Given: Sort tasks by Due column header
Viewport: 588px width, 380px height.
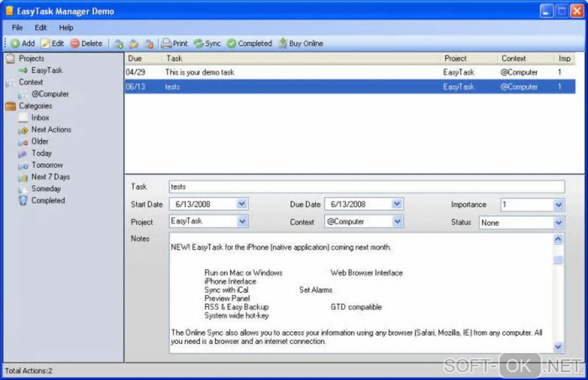Looking at the screenshot, I should tap(144, 58).
